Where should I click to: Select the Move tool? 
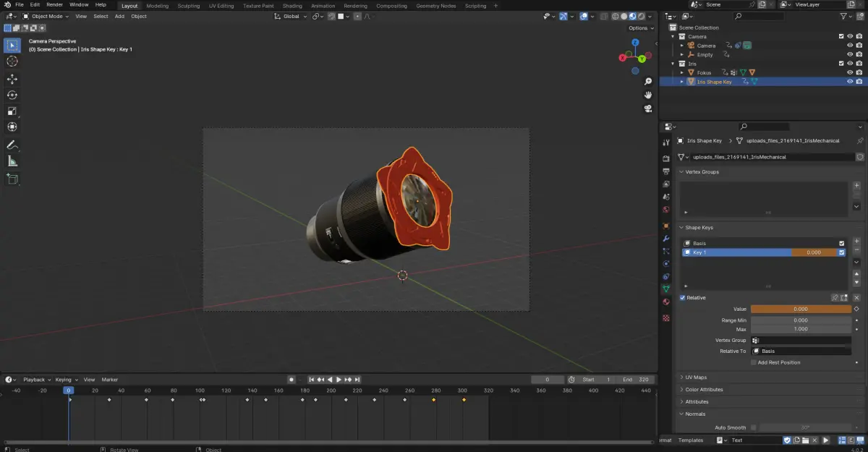tap(12, 79)
